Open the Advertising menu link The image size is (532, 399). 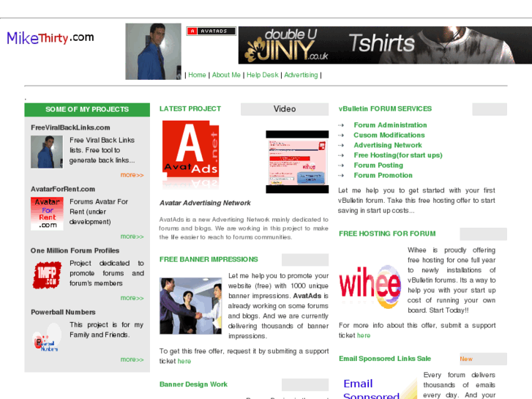[301, 75]
